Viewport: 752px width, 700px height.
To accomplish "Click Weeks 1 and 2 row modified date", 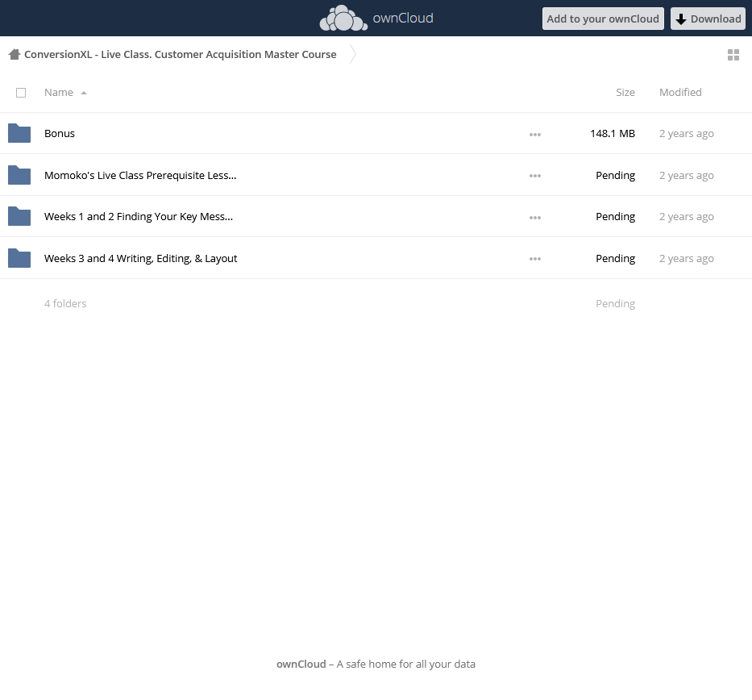I will (686, 216).
